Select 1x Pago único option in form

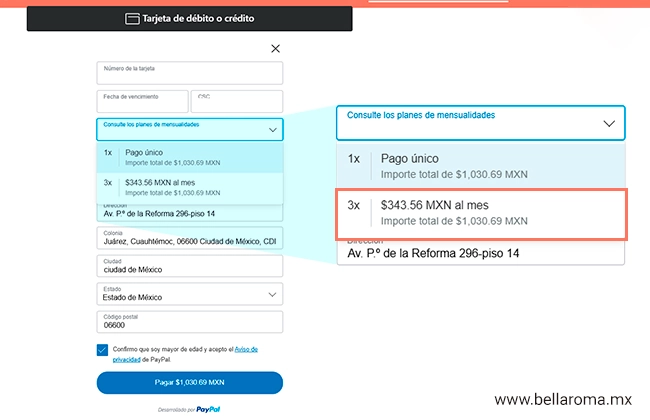point(190,158)
